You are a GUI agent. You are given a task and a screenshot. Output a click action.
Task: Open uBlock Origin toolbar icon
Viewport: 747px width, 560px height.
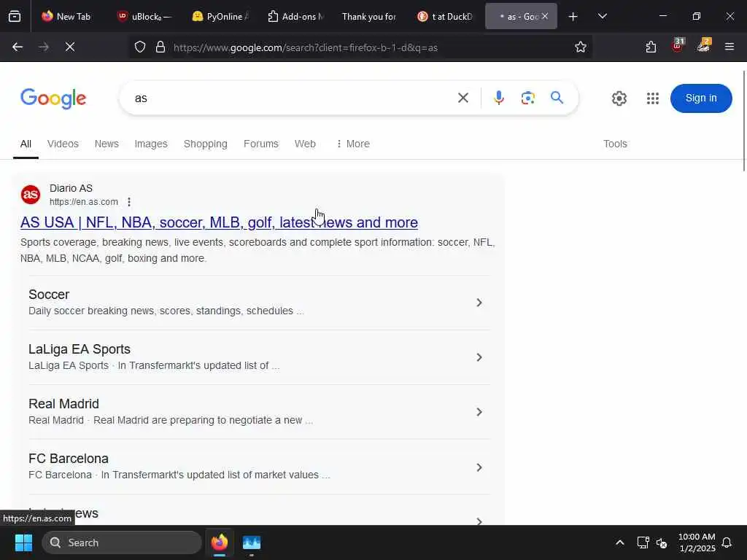pyautogui.click(x=678, y=46)
